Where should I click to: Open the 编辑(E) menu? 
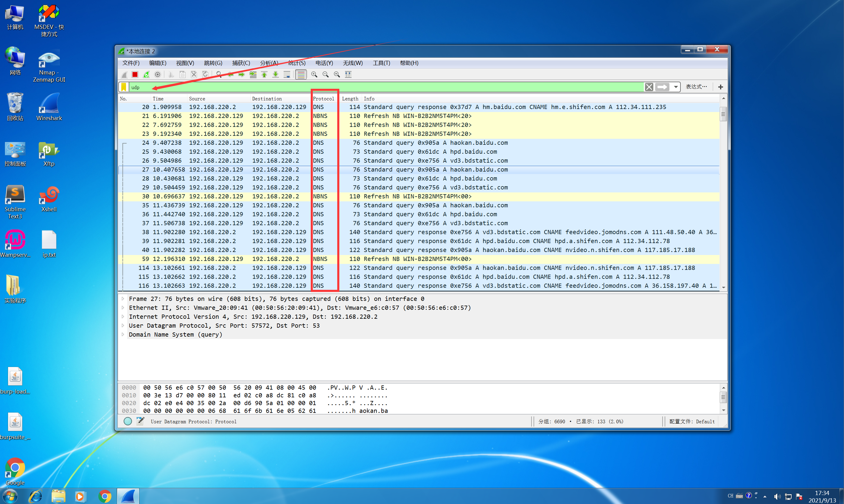tap(158, 63)
